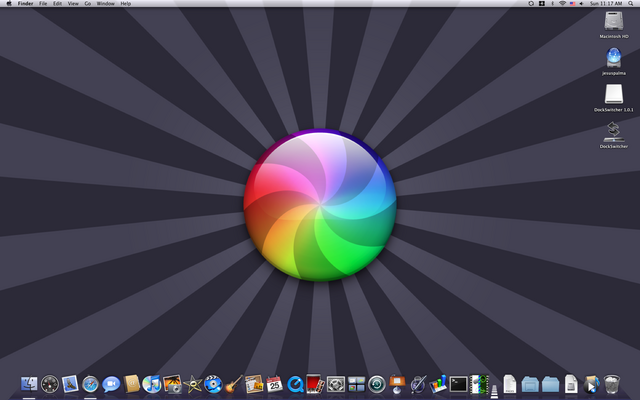Open the View menu

(73, 3)
